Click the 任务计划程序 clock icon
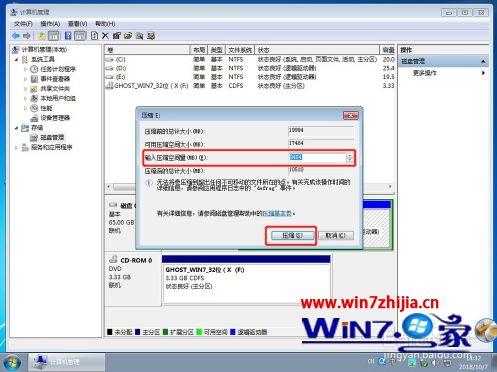Screen dimensions: 497x372 tap(34, 69)
